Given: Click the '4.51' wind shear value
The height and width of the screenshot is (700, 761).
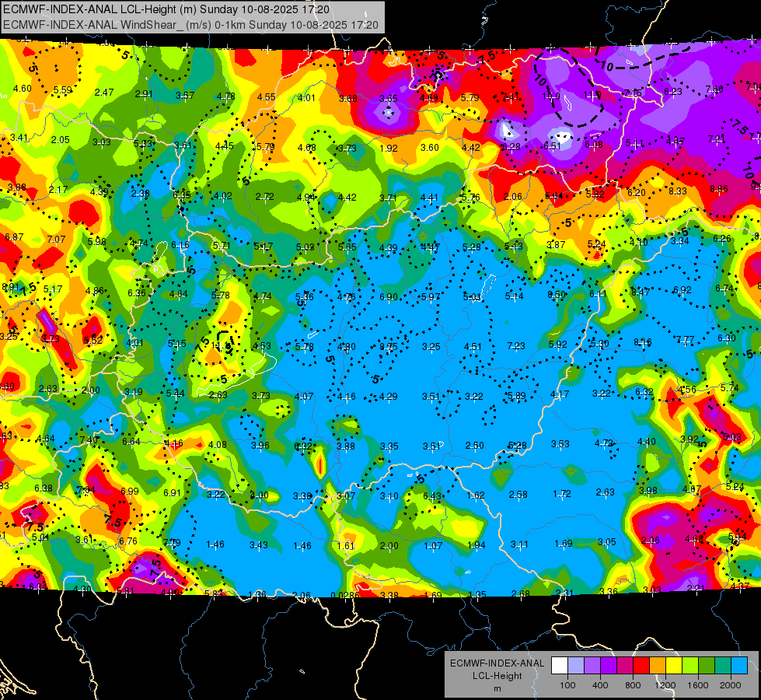Looking at the screenshot, I should (x=473, y=346).
